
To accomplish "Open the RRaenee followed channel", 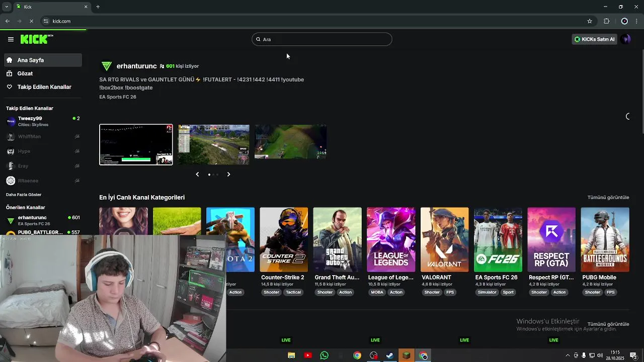I will (x=43, y=180).
